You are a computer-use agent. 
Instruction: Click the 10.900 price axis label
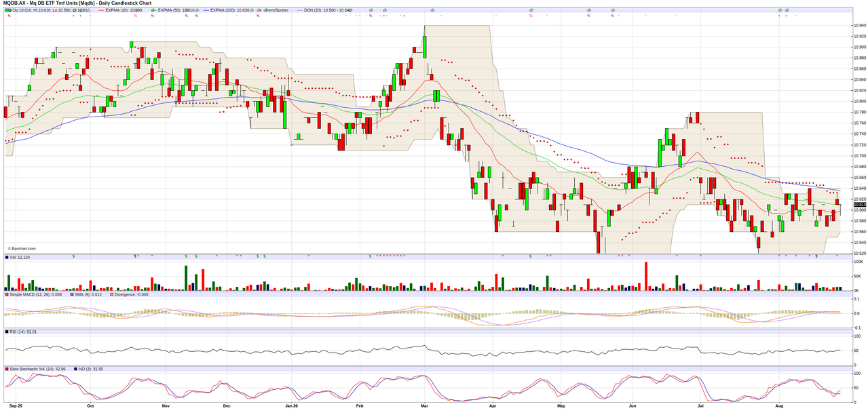(858, 47)
